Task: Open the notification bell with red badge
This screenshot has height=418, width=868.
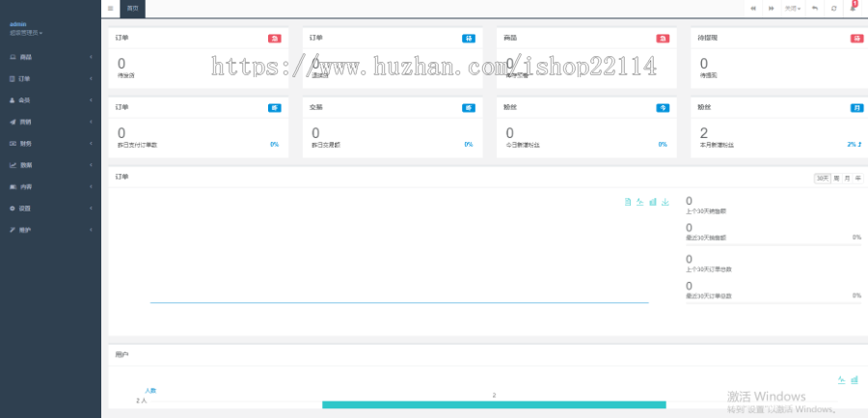Action: (x=853, y=8)
